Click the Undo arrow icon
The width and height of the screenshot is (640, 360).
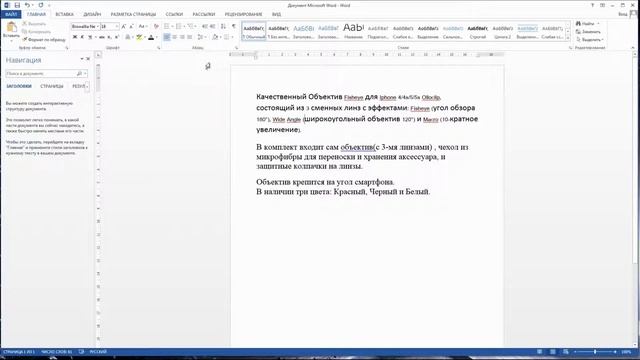point(27,5)
